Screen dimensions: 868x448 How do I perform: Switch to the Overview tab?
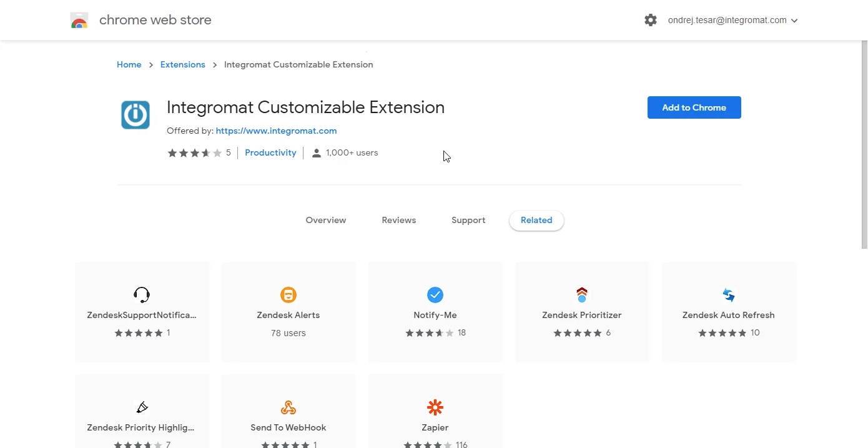tap(326, 220)
